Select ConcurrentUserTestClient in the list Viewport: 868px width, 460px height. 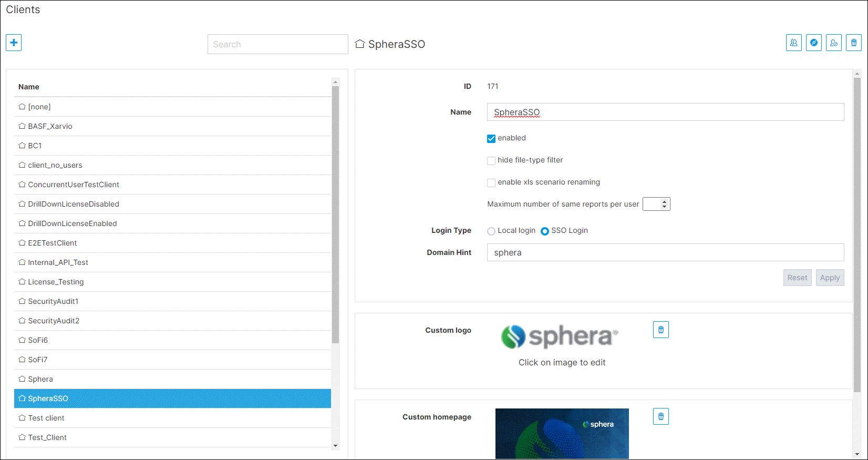pyautogui.click(x=172, y=185)
